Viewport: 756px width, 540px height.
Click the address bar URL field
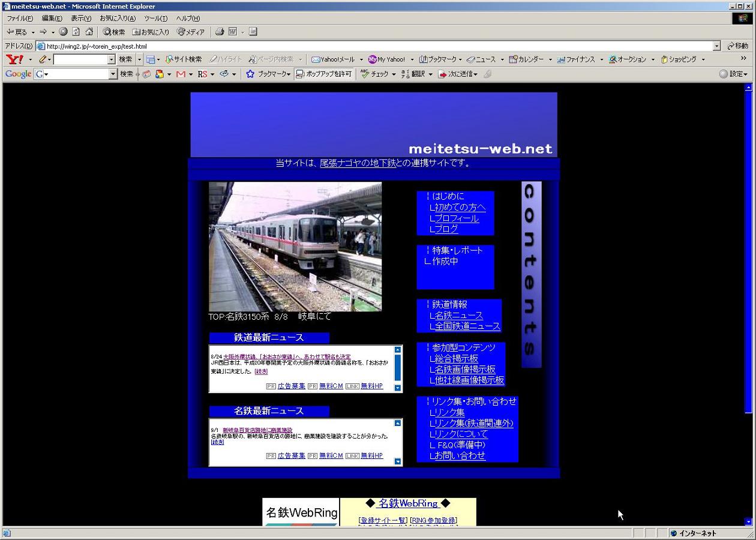click(379, 46)
